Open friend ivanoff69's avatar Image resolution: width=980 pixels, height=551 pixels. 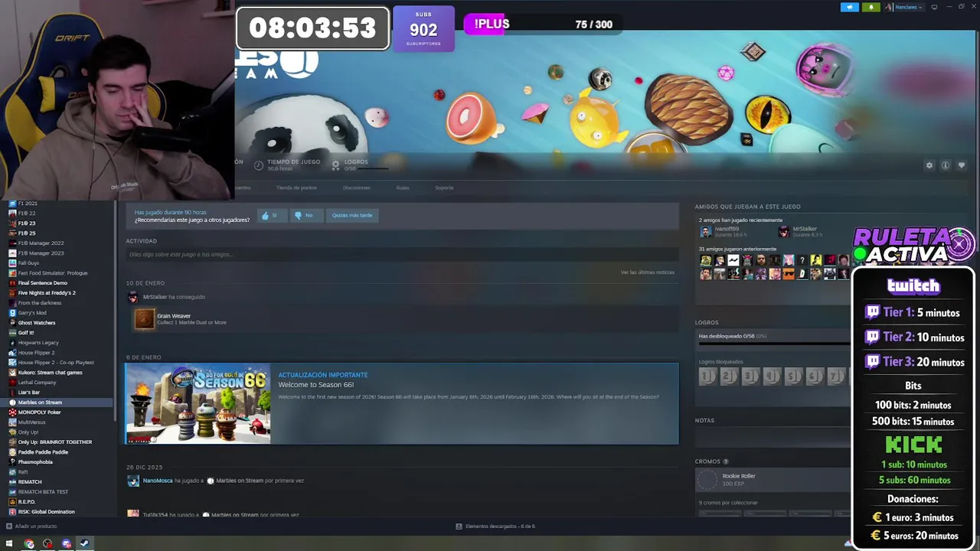[705, 231]
